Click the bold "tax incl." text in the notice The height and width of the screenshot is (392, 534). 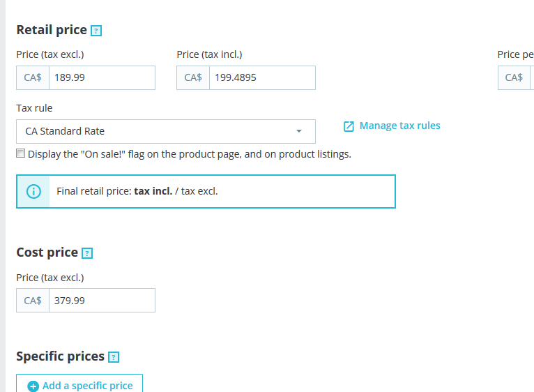click(x=153, y=191)
